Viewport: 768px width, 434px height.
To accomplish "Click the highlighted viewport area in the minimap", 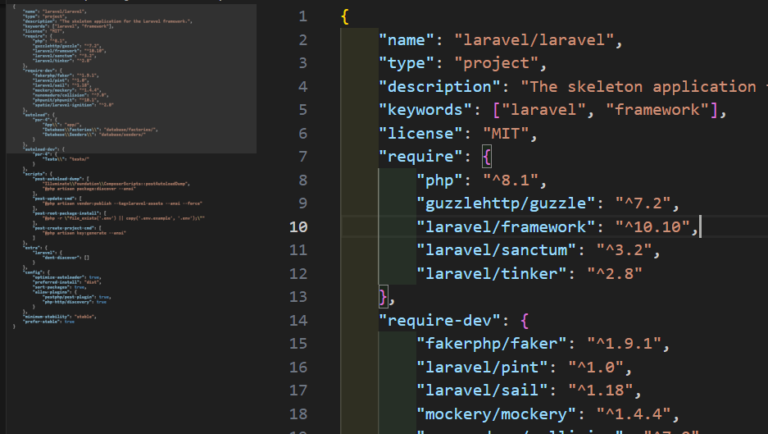I will pos(128,78).
